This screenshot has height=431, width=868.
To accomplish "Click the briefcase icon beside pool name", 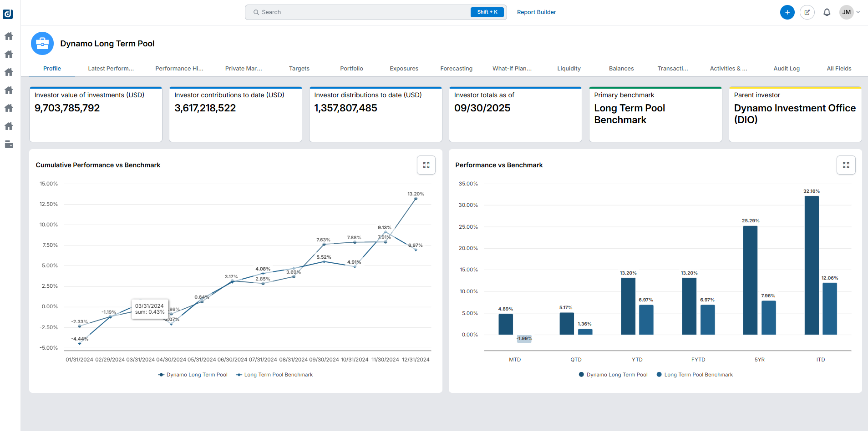I will 42,44.
